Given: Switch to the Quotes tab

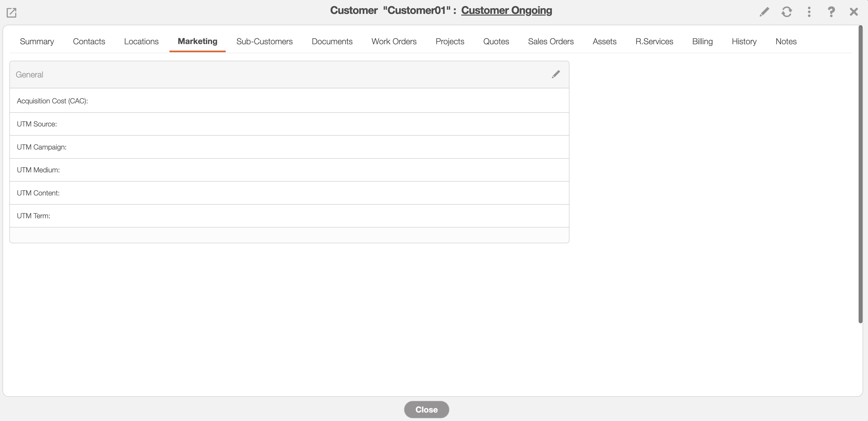Looking at the screenshot, I should point(496,41).
